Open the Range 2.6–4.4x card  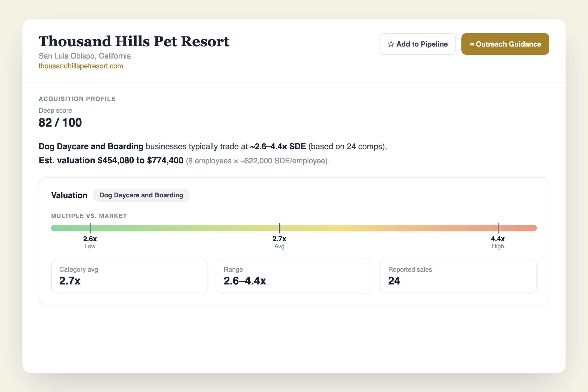(x=294, y=276)
